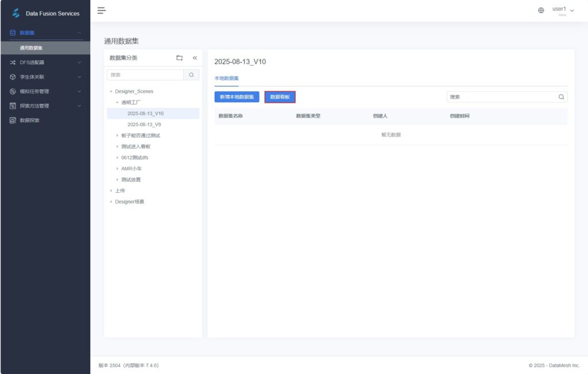This screenshot has height=374, width=588.
Task: Open the 数据集 sidebar menu label
Action: [x=27, y=33]
